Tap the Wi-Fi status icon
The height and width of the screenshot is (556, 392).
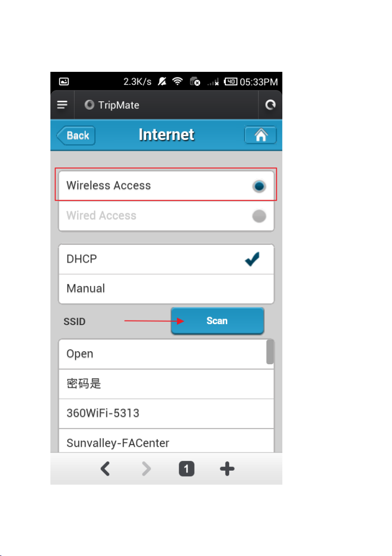[177, 82]
